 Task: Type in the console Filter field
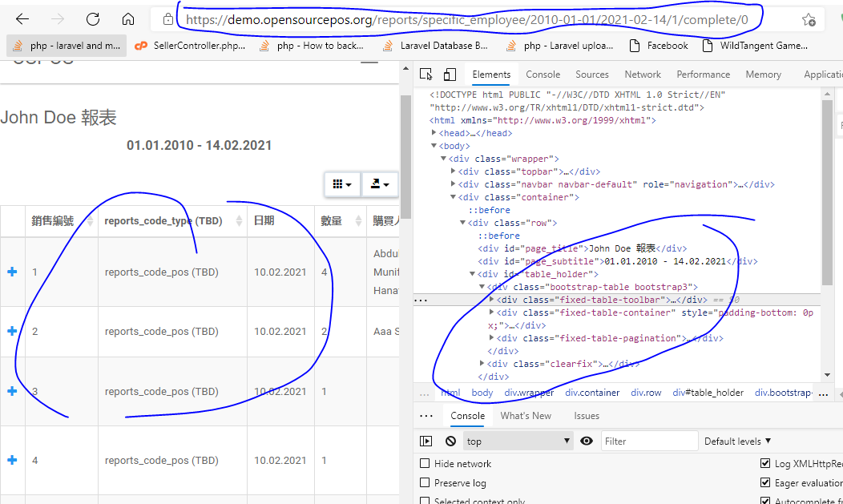pos(649,440)
